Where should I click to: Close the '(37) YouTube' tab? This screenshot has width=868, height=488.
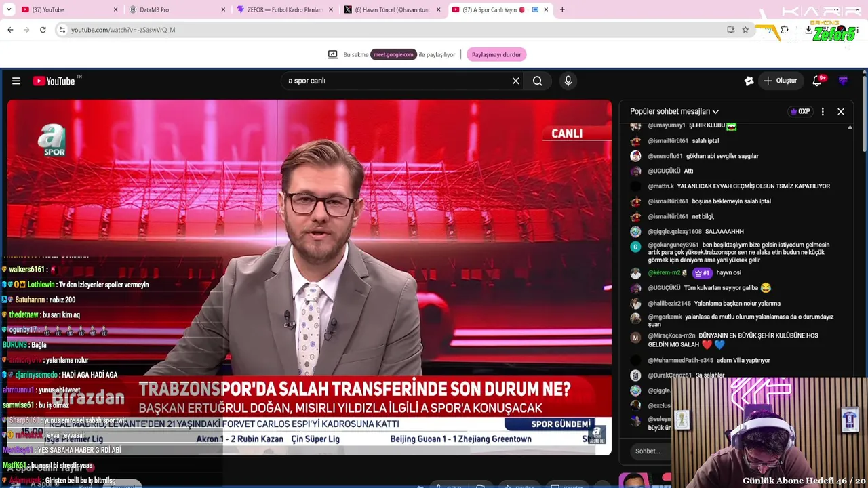coord(115,9)
